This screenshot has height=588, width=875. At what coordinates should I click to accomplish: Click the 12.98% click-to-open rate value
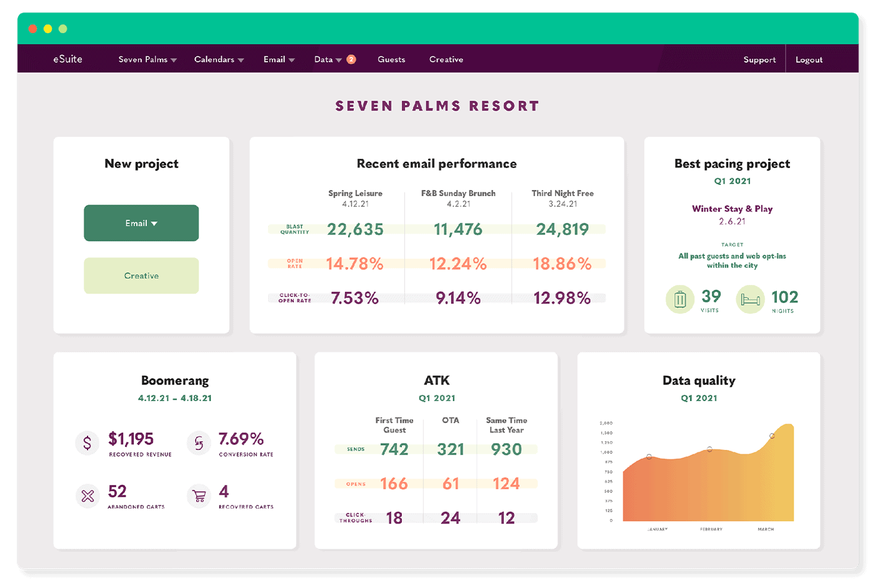click(562, 298)
